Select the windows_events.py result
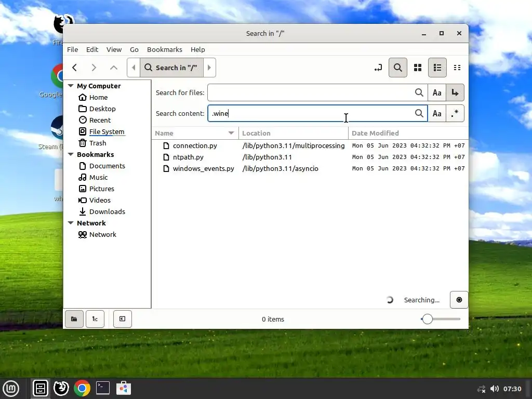This screenshot has width=532, height=399. click(203, 169)
